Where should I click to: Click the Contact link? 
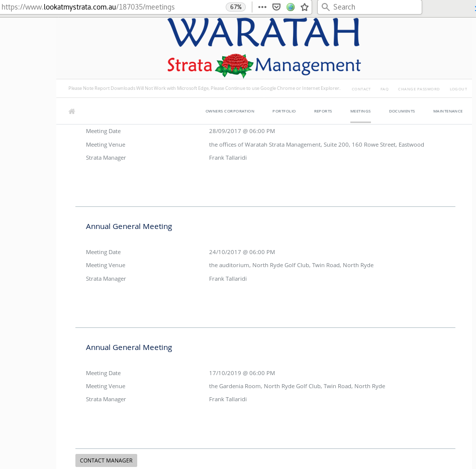[361, 89]
